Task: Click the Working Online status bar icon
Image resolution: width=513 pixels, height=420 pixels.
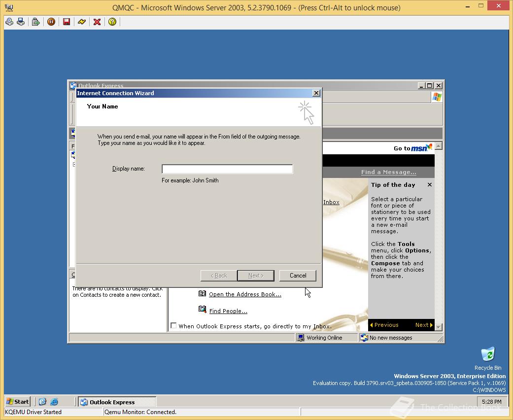Action: pyautogui.click(x=300, y=338)
